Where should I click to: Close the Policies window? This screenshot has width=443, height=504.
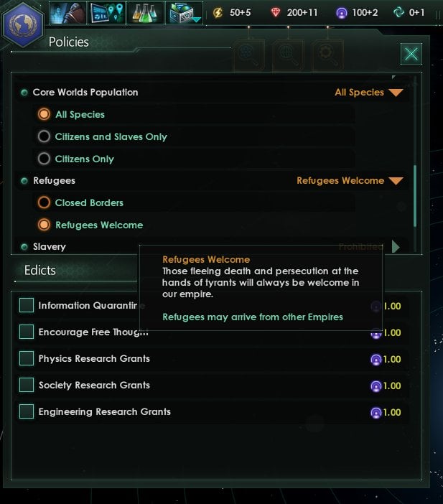click(x=411, y=54)
